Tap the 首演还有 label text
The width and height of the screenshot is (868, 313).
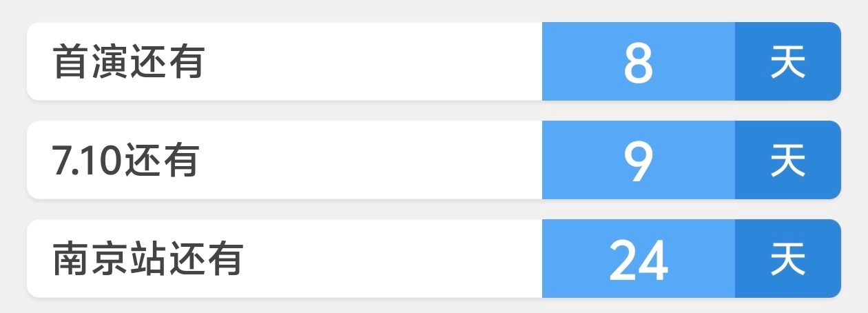(x=129, y=63)
